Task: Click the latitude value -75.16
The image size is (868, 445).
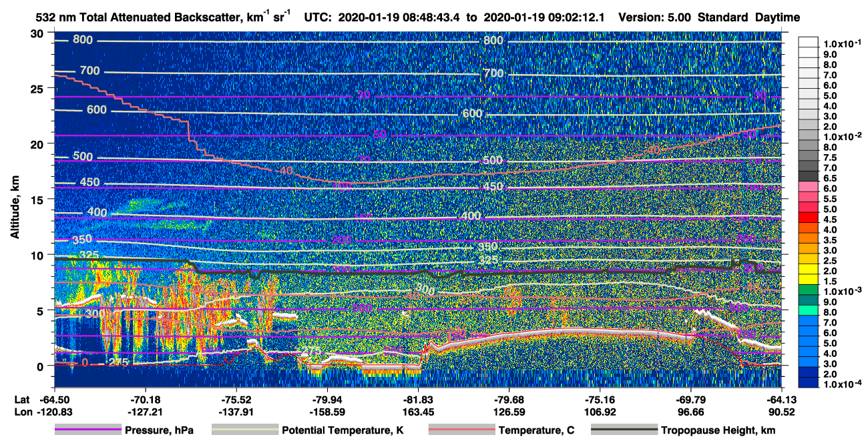Action: click(x=600, y=400)
